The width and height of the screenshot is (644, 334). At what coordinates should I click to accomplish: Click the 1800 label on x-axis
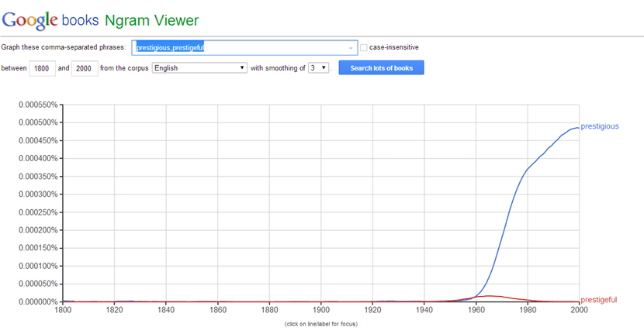click(62, 310)
